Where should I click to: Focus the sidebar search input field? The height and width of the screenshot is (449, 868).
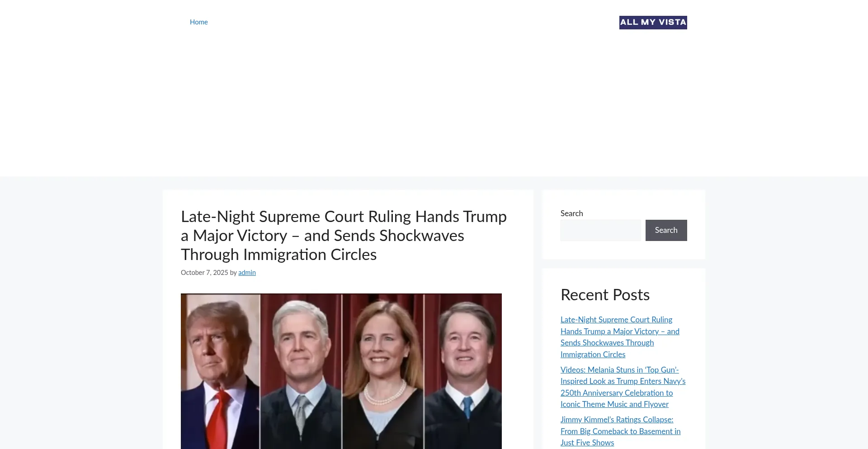pos(600,230)
